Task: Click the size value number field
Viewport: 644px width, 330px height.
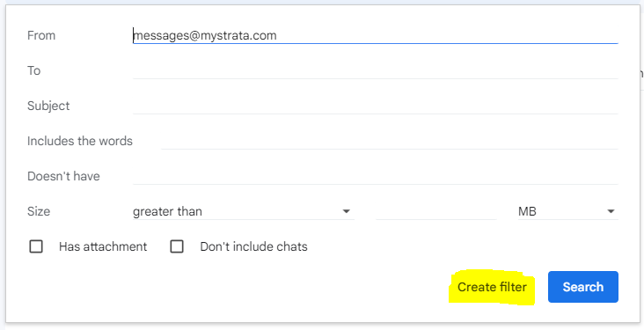Action: click(436, 211)
